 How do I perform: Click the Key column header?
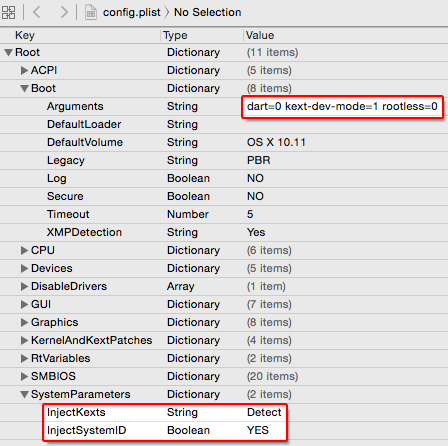(x=25, y=35)
